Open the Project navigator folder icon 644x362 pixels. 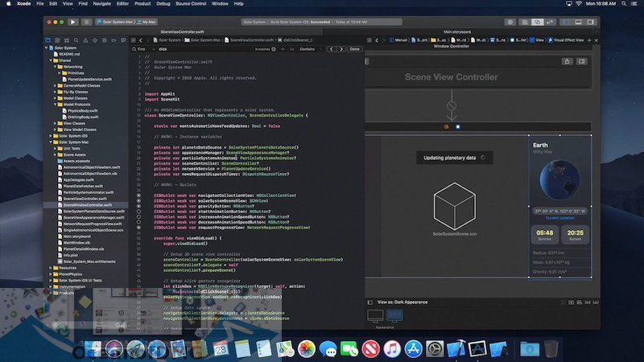tap(48, 40)
